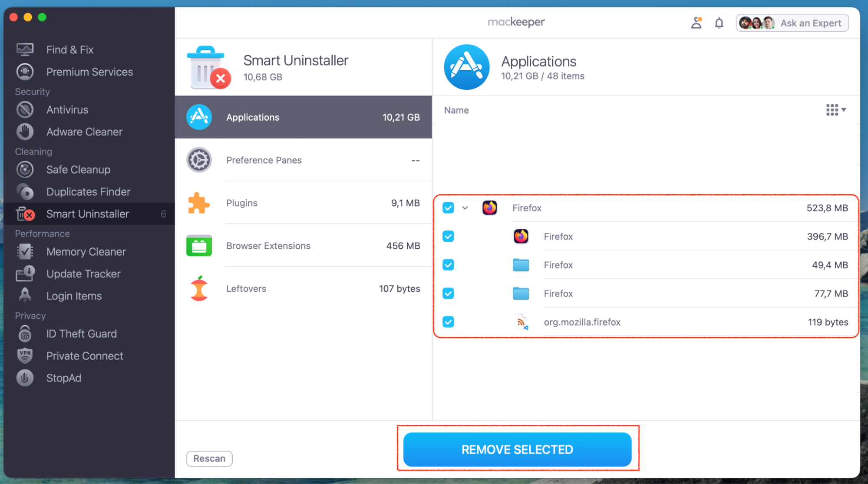868x484 pixels.
Task: Uncheck the main Firefox application entry
Action: [x=448, y=208]
